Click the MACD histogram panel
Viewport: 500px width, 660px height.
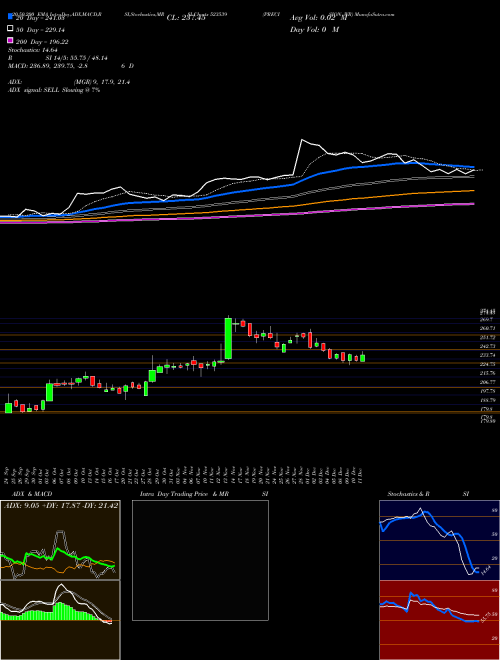(x=60, y=620)
